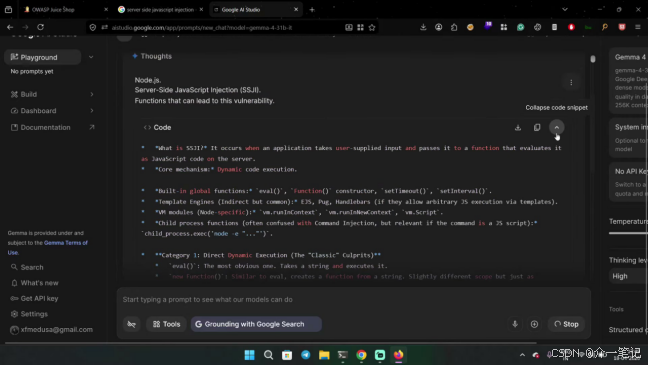The height and width of the screenshot is (365, 648).
Task: Expand the Thoughts section
Action: (152, 56)
